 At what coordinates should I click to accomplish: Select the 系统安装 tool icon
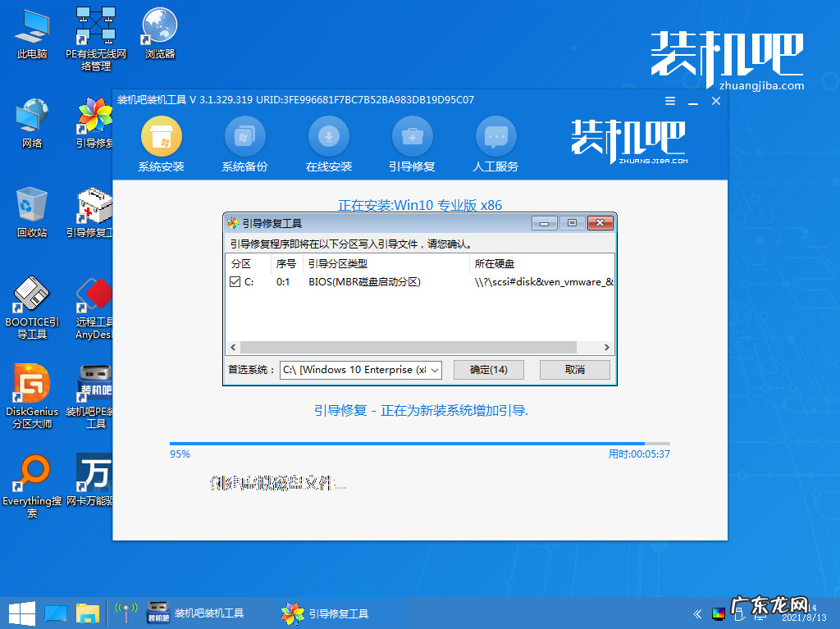(161, 138)
